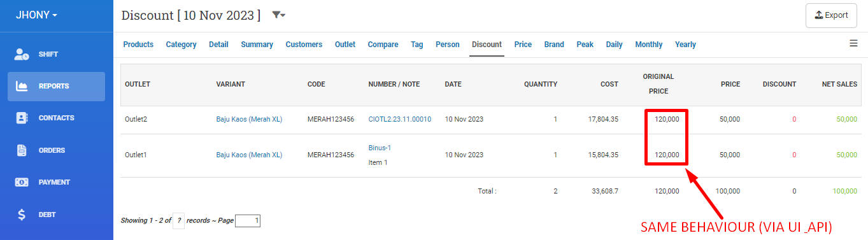Image resolution: width=868 pixels, height=240 pixels.
Task: Open the Brand report tab
Action: (554, 45)
